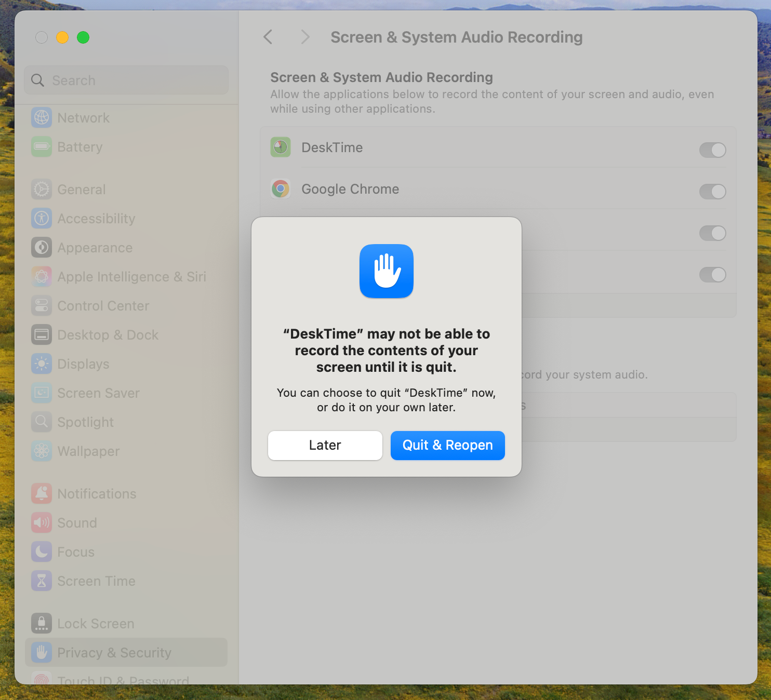Click the DeskTime app icon in list
Viewport: 771px width, 700px height.
tap(281, 147)
